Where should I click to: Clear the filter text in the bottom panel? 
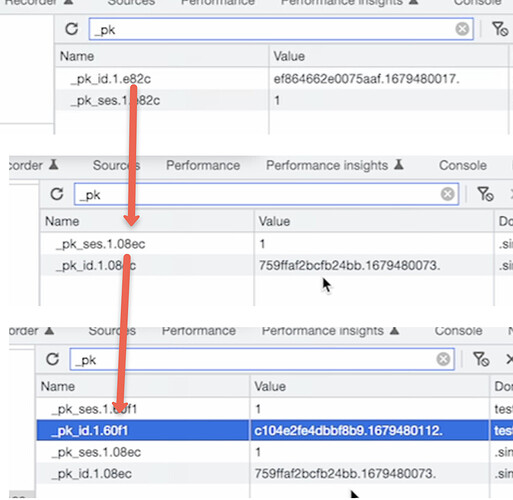[x=443, y=359]
